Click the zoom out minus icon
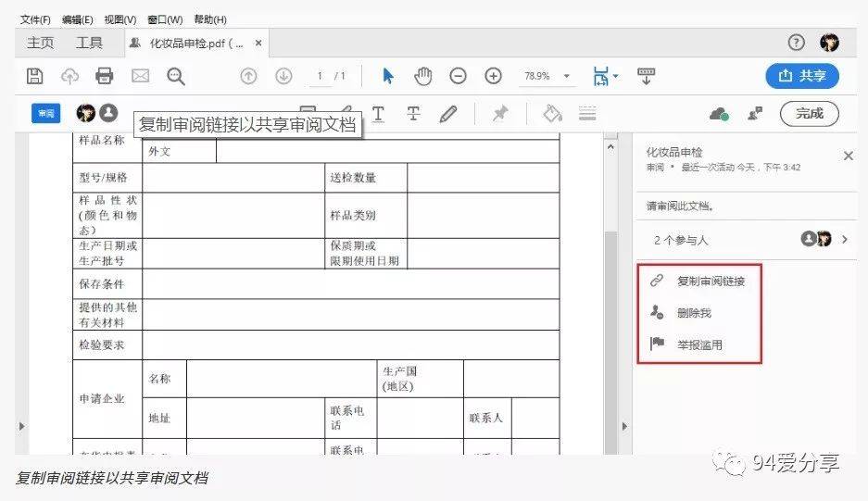The image size is (868, 501). (458, 76)
